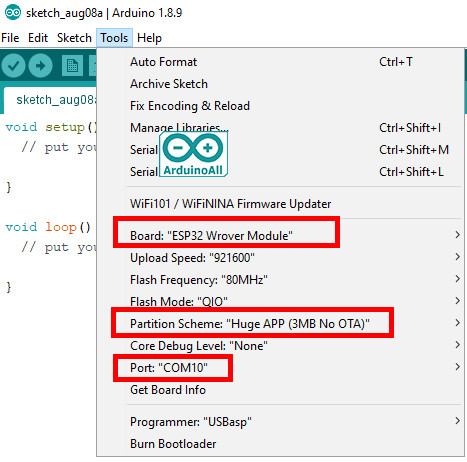This screenshot has height=462, width=467.
Task: Select Fix Encoding & Reload
Action: tap(280, 106)
